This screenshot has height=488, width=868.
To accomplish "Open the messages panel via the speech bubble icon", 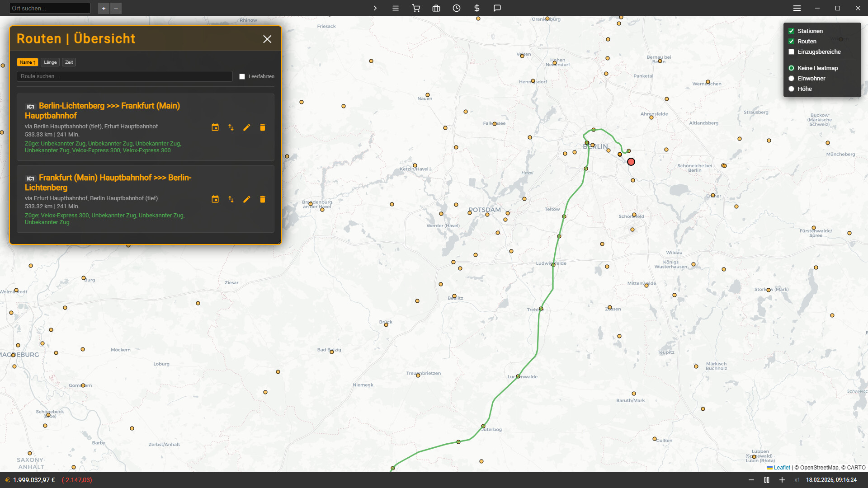I will pyautogui.click(x=497, y=8).
